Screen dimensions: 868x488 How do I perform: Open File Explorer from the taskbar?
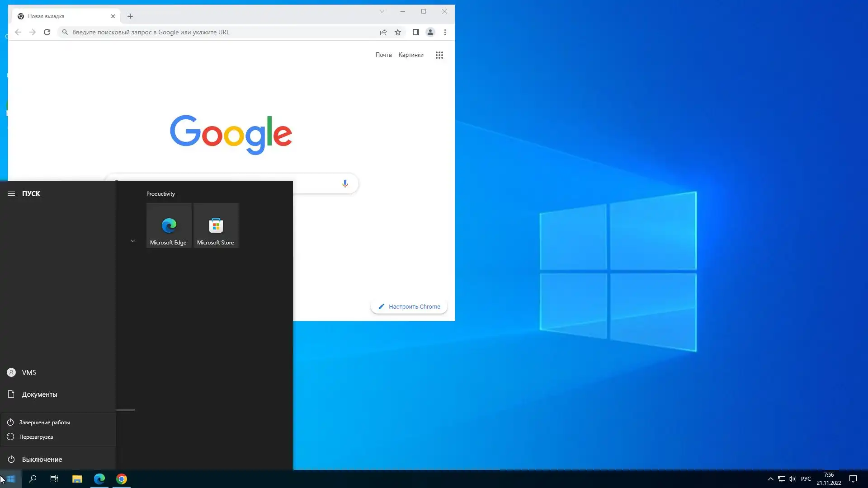(77, 479)
